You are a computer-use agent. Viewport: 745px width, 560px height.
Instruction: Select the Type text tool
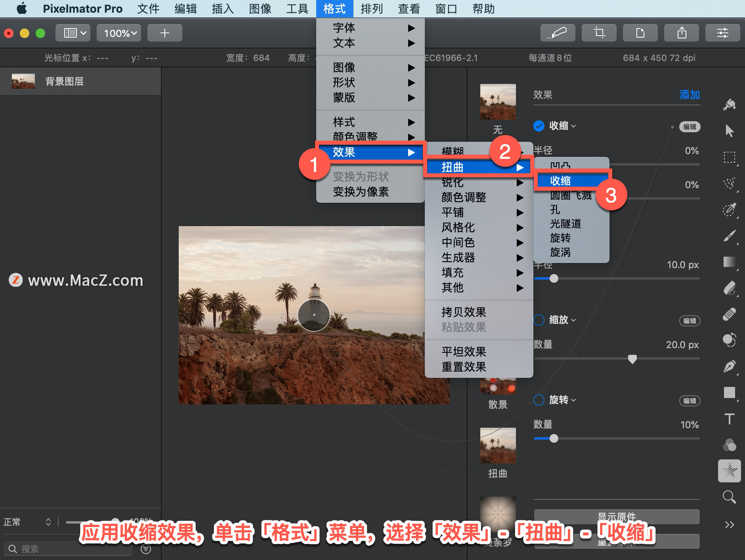[x=729, y=419]
